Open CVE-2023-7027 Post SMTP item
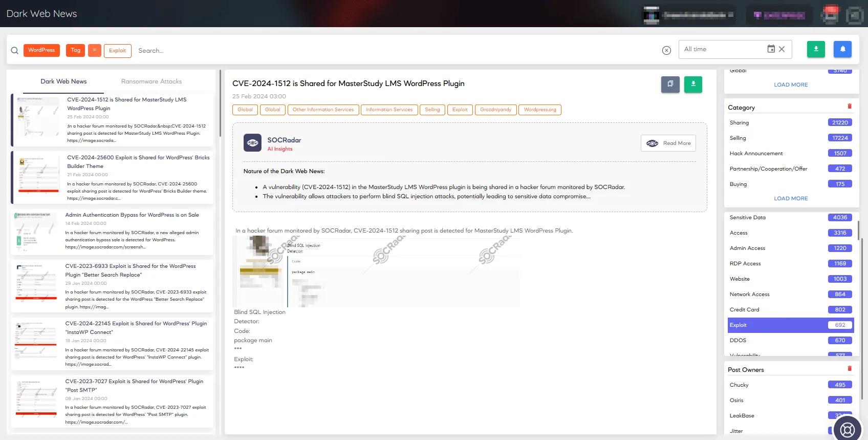Viewport: 868px width, 440px height. pyautogui.click(x=112, y=401)
